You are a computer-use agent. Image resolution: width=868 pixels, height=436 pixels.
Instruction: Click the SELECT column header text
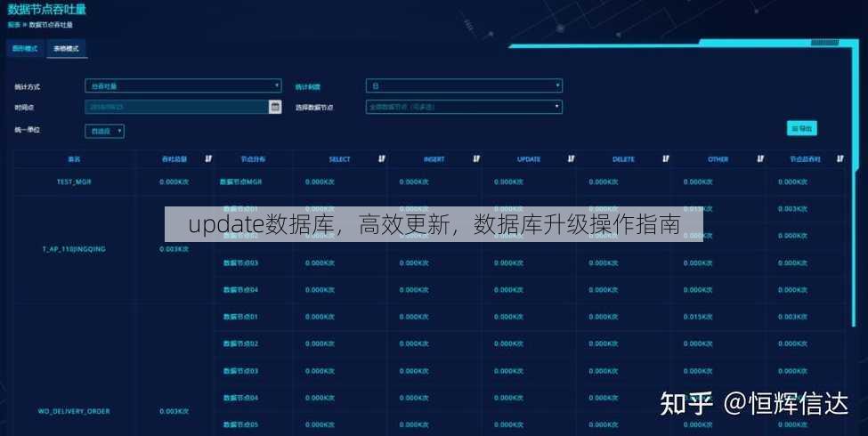click(339, 159)
